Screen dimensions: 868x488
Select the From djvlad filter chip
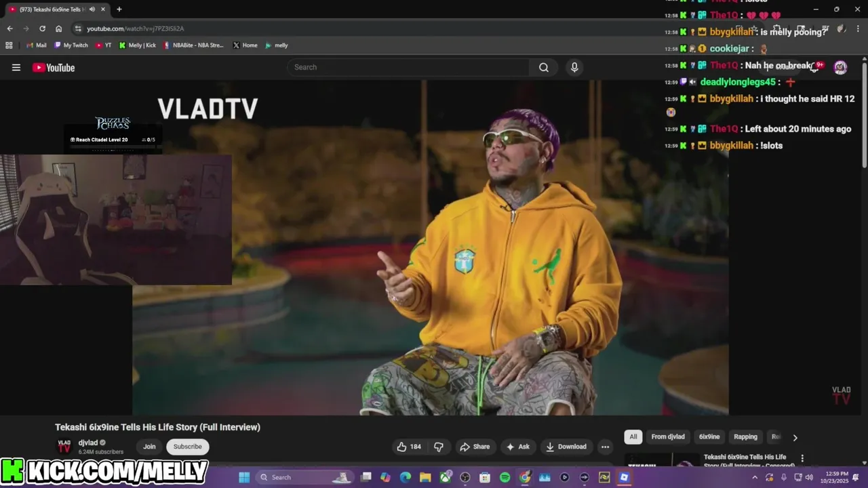click(668, 436)
